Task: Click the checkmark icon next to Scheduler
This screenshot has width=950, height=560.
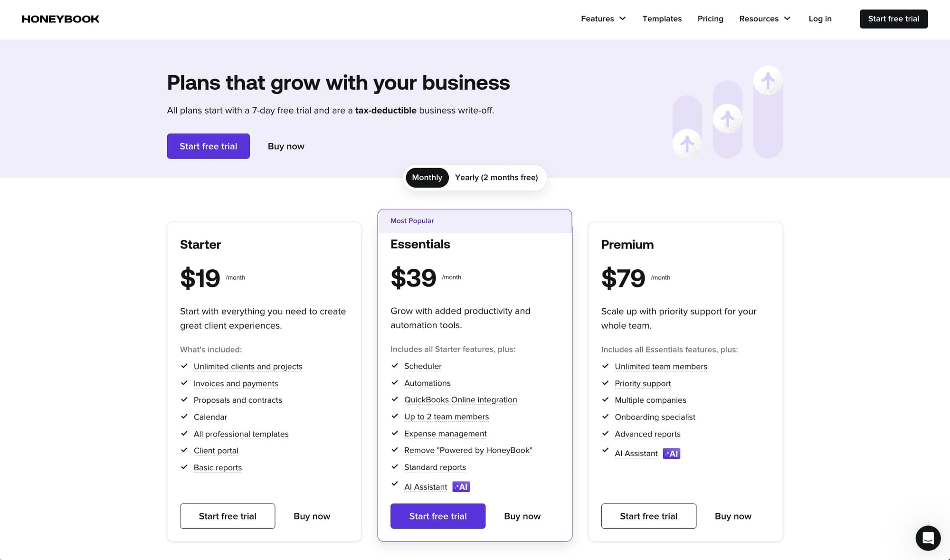Action: [x=394, y=365]
